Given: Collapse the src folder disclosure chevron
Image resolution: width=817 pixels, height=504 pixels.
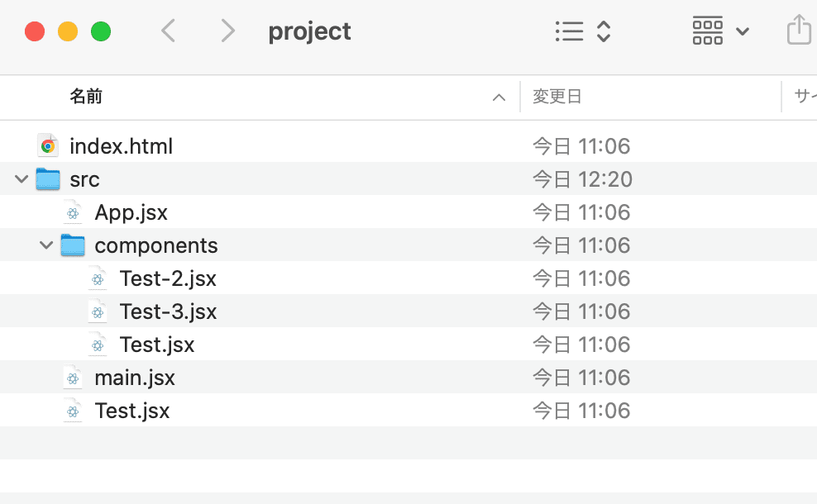Looking at the screenshot, I should pos(21,179).
